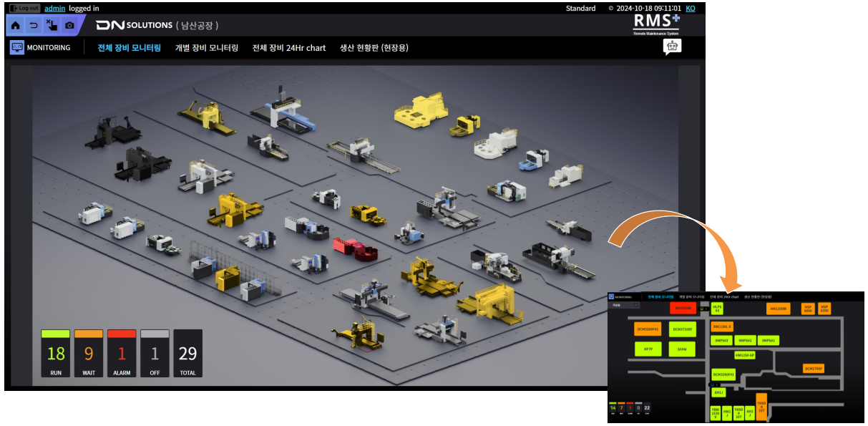
Task: Click the MONITORING screen icon
Action: (x=17, y=47)
